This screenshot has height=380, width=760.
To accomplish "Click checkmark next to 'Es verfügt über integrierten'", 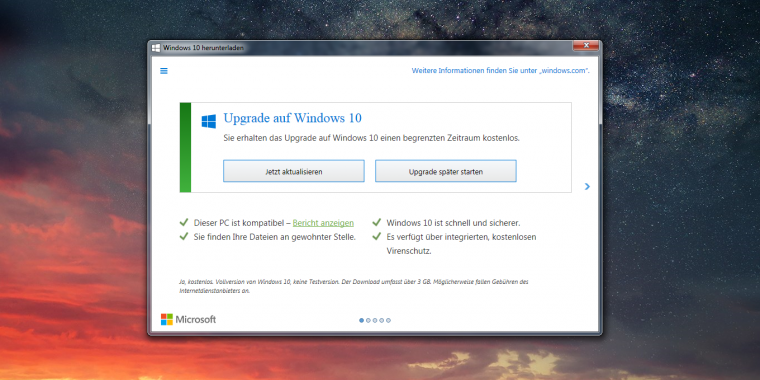I will coord(377,237).
